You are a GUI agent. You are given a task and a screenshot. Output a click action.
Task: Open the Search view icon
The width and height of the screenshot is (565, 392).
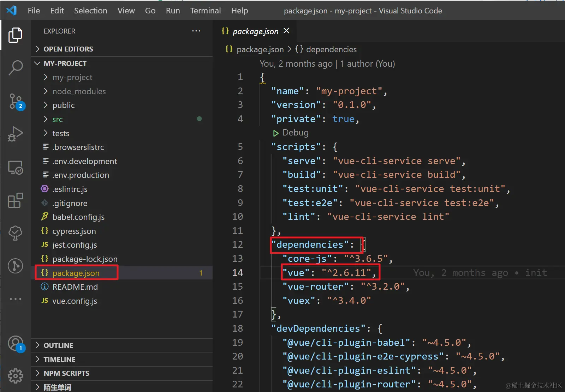click(x=15, y=67)
